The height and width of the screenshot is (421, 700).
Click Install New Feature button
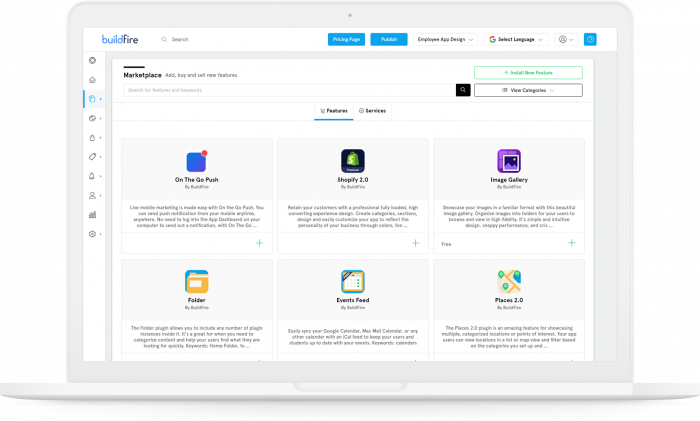pos(528,72)
